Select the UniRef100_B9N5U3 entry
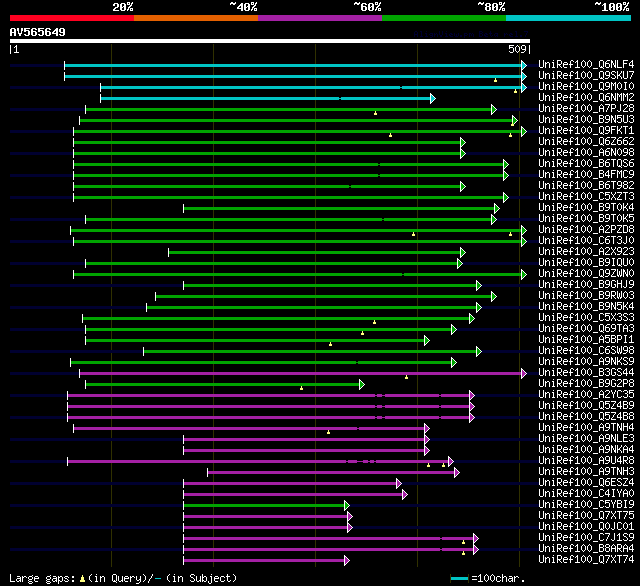This screenshot has width=640, height=586. pyautogui.click(x=586, y=119)
